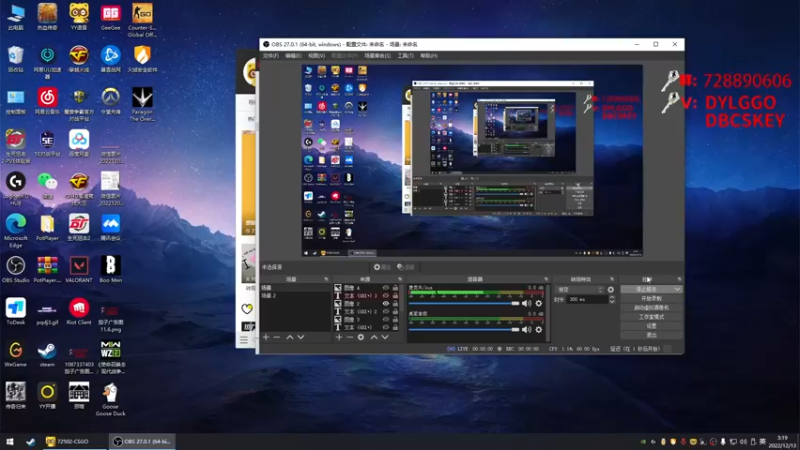Screen dimensions: 800x450
Task: Open the 编辑(E) menu
Action: click(293, 56)
